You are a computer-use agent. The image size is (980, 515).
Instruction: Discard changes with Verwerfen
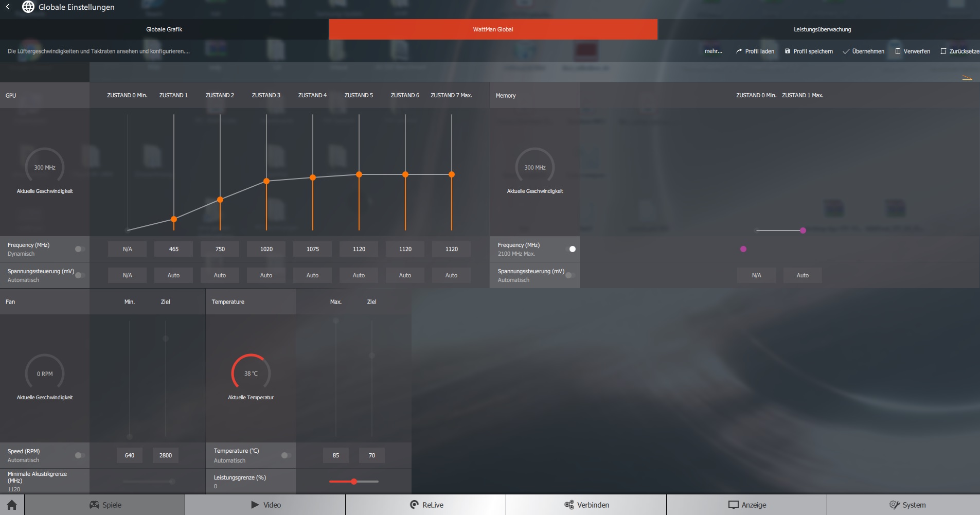(x=913, y=51)
